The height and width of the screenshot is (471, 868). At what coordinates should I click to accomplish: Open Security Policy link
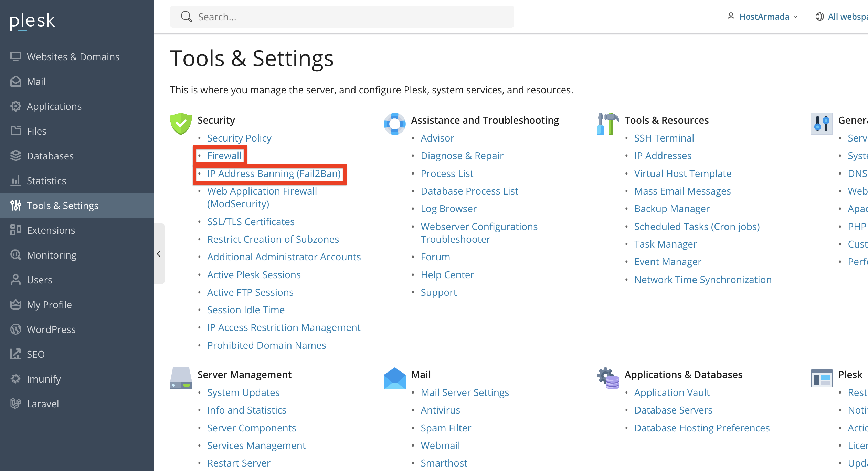239,138
